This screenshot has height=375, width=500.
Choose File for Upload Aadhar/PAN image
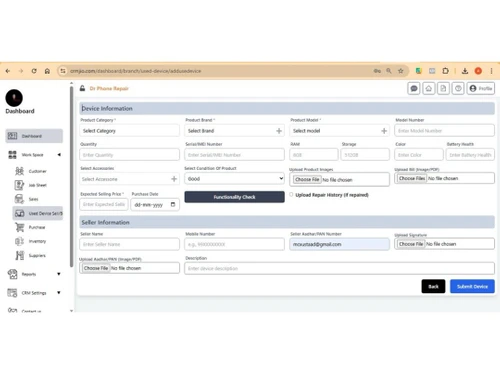coord(96,268)
